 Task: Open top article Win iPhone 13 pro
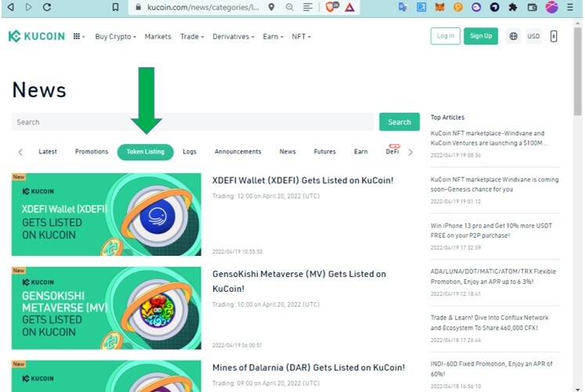pyautogui.click(x=491, y=230)
